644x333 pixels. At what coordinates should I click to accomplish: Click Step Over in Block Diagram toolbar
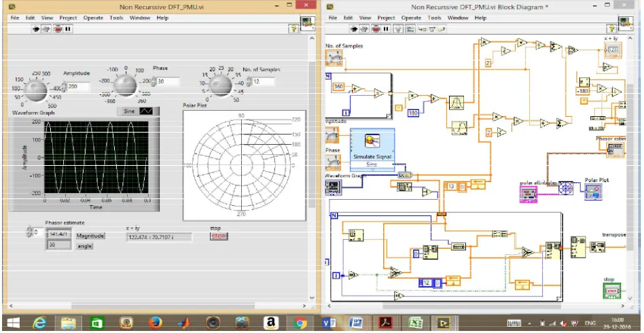(x=432, y=29)
